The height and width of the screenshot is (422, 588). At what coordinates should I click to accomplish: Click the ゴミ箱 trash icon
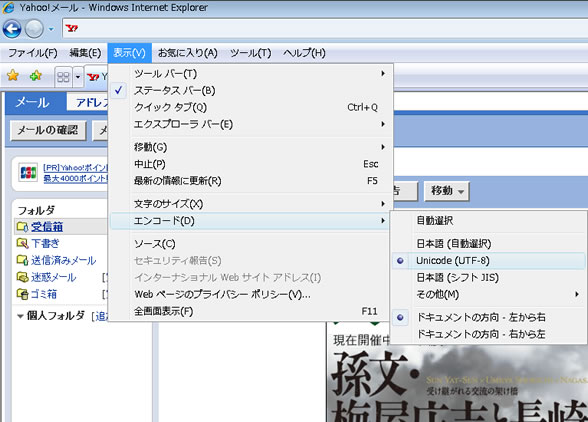coord(22,294)
